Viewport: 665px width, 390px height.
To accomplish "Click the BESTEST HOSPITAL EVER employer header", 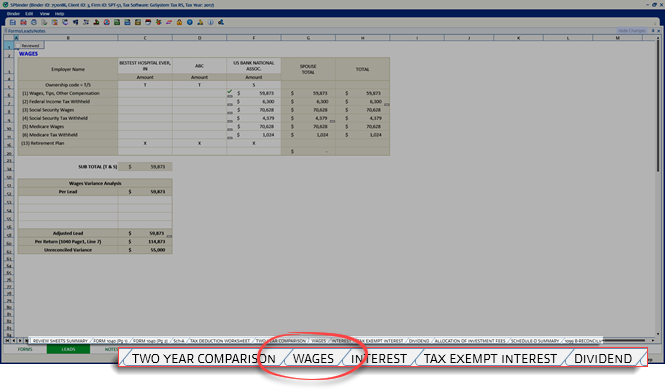I will (145, 66).
